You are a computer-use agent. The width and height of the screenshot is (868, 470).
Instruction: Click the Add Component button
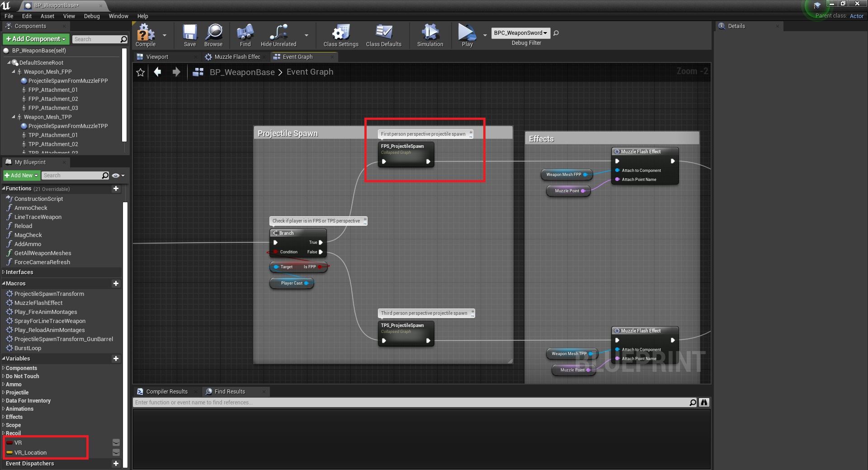click(x=36, y=39)
